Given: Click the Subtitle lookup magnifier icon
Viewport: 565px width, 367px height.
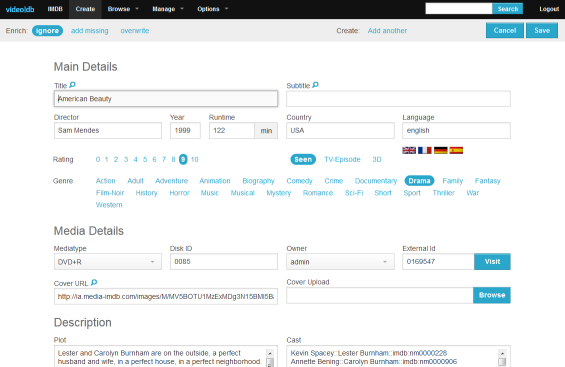Looking at the screenshot, I should pyautogui.click(x=315, y=85).
